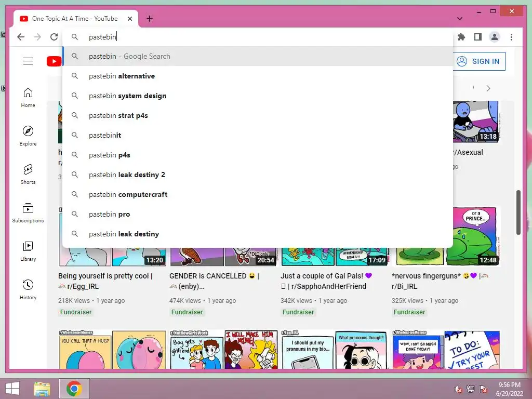Open 'GENDER is CANCELLED' video title
The image size is (532, 399).
[214, 281]
